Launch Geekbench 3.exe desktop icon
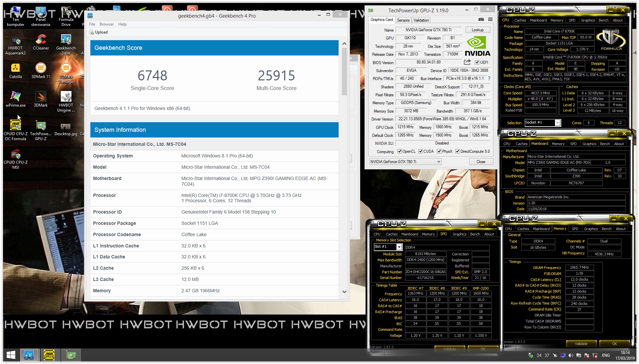 point(66,45)
